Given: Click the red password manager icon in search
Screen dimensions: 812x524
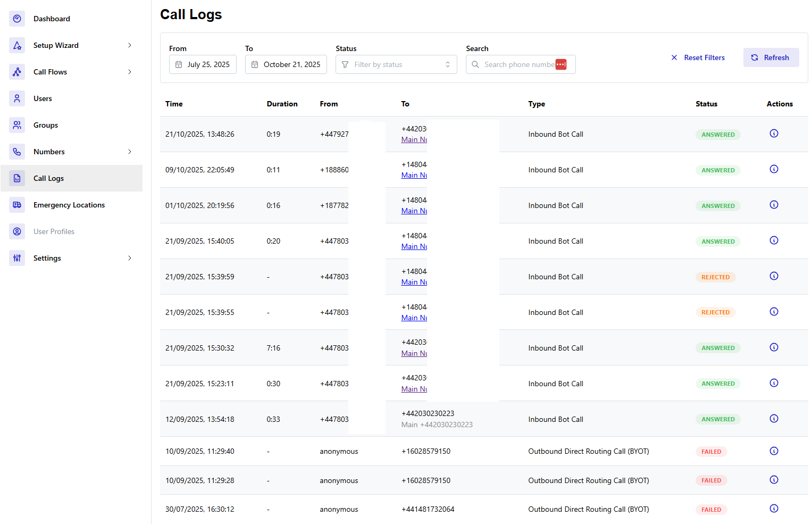Looking at the screenshot, I should tap(560, 64).
